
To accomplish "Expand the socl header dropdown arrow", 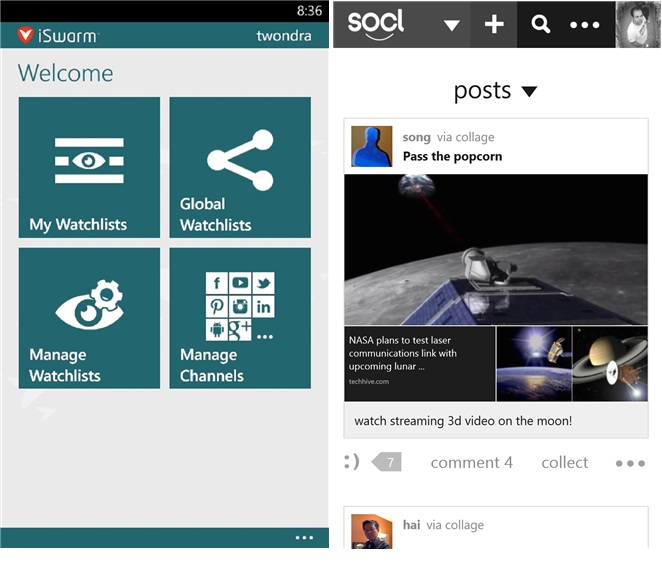I will (452, 25).
